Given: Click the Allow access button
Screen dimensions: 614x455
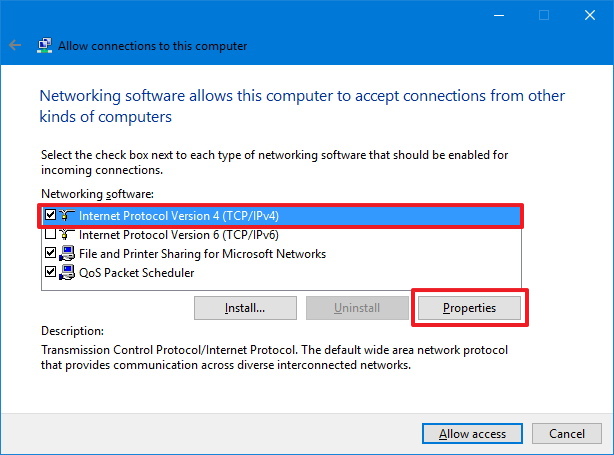Looking at the screenshot, I should tap(472, 434).
